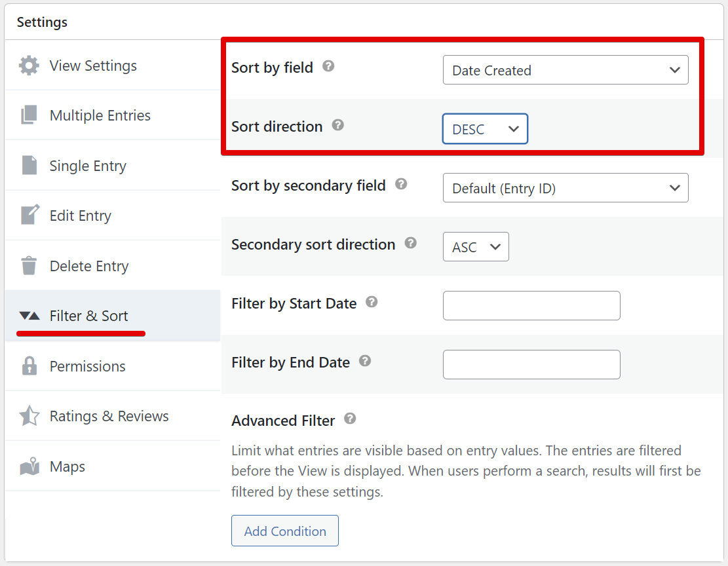Open the Sort direction DESC dropdown
Image resolution: width=728 pixels, height=566 pixels.
click(x=485, y=129)
